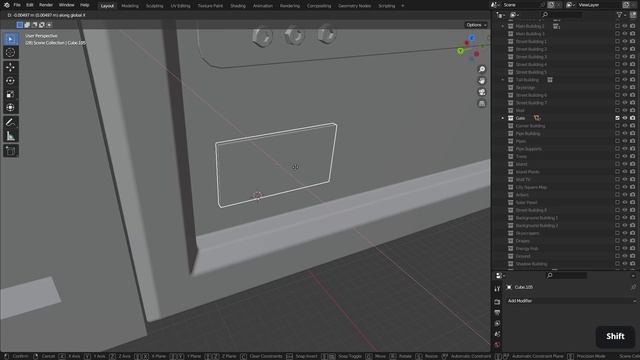Switch to the Shading workspace tab

238,6
